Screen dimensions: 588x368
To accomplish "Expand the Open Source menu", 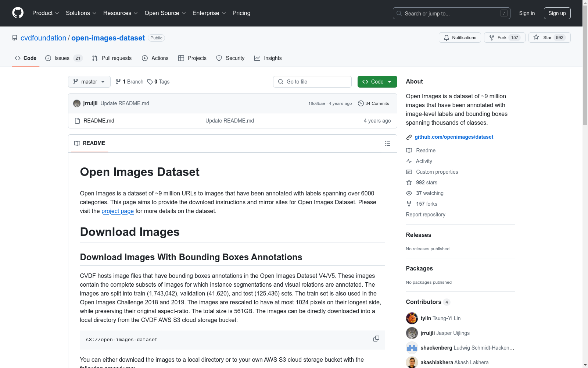I will tap(165, 13).
